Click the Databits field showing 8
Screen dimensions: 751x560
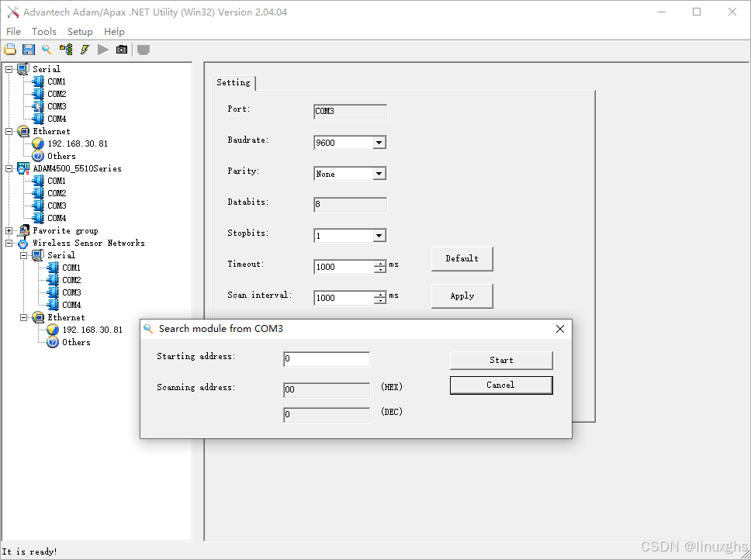click(350, 205)
